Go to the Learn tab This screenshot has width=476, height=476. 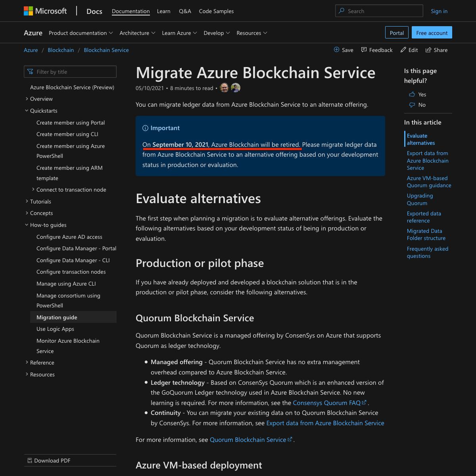164,11
